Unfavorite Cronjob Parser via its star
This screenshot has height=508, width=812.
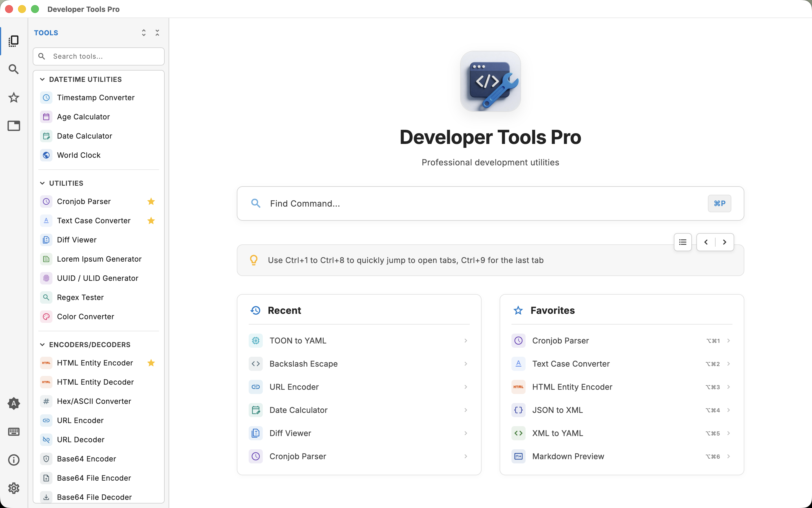[151, 201]
